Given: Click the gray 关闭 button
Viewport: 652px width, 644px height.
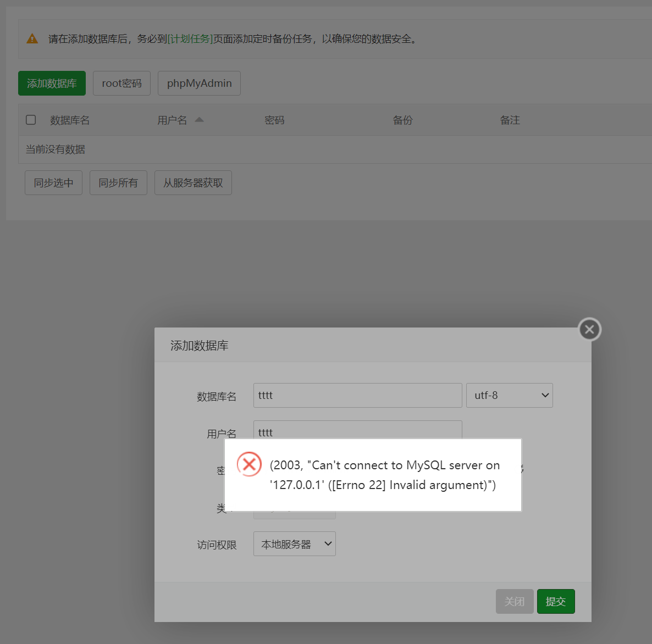Looking at the screenshot, I should [515, 601].
